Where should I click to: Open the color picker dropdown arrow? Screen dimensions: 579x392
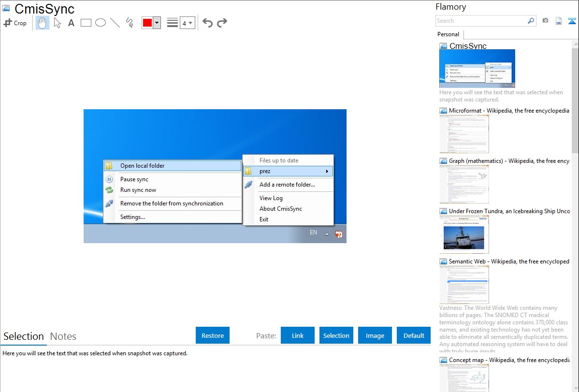coord(157,23)
